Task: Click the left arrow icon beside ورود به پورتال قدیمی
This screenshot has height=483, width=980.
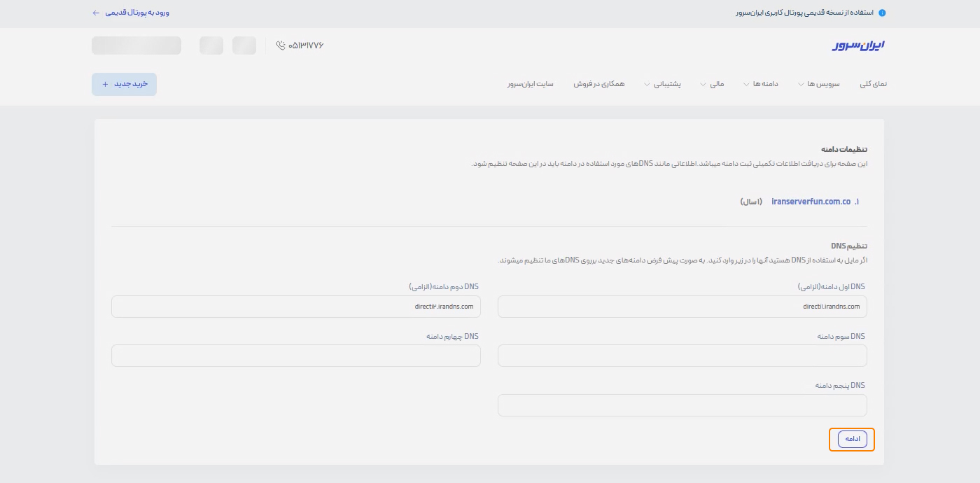Action: pyautogui.click(x=96, y=13)
